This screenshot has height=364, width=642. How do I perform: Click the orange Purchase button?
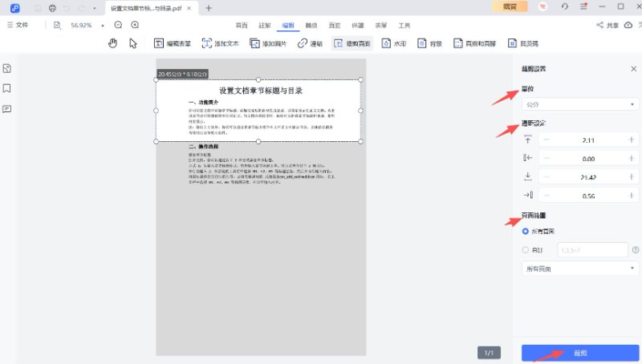(x=510, y=6)
